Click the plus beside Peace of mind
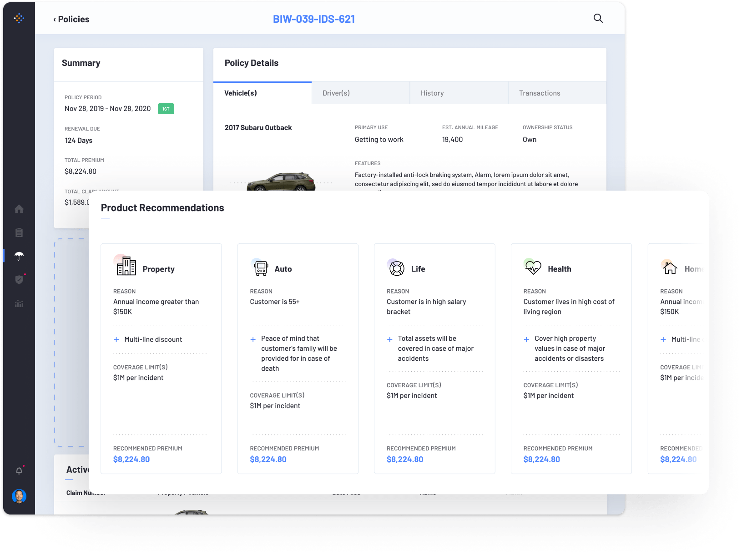 coord(253,339)
